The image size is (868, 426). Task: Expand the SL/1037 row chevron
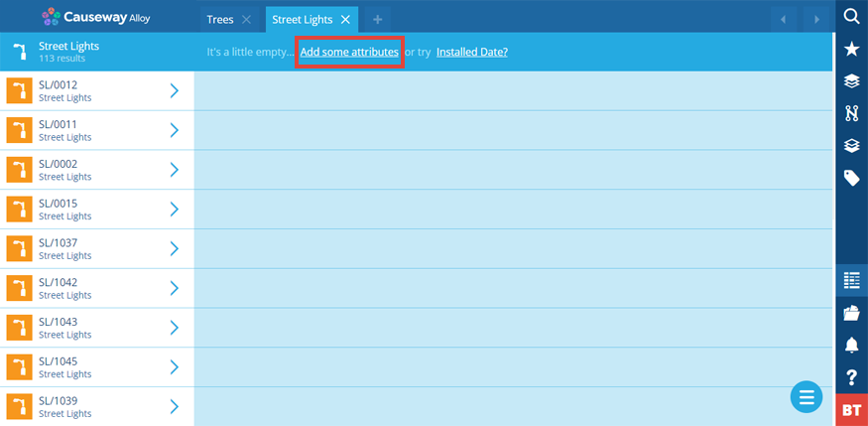pyautogui.click(x=174, y=248)
